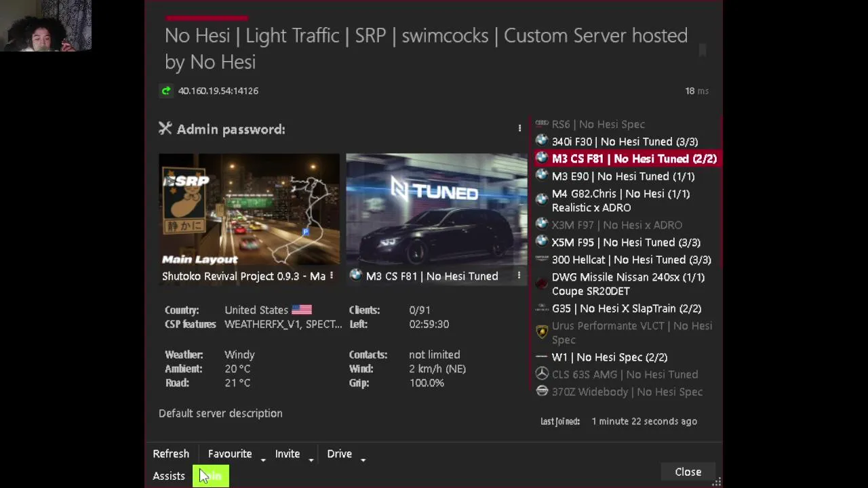The image size is (868, 488).
Task: Click Wind value 2 km/h (NE)
Action: point(437,369)
